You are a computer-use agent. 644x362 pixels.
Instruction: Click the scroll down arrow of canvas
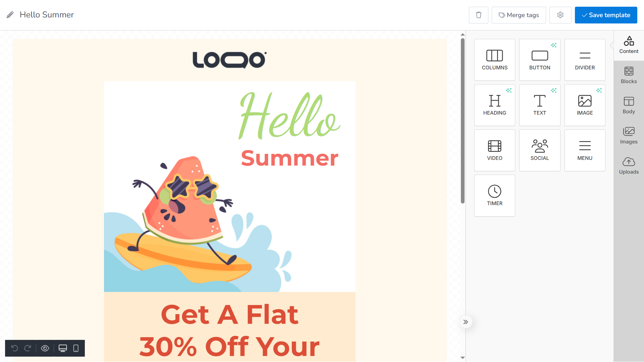click(x=463, y=358)
